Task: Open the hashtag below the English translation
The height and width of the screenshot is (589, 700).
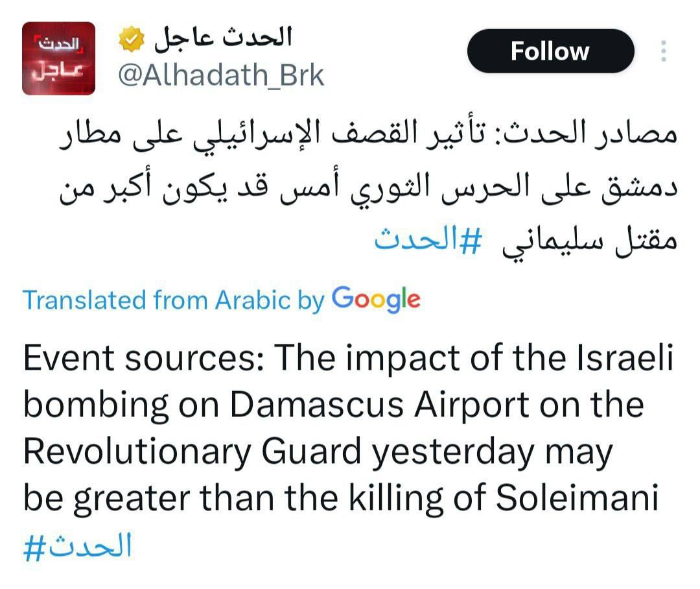Action: [78, 546]
